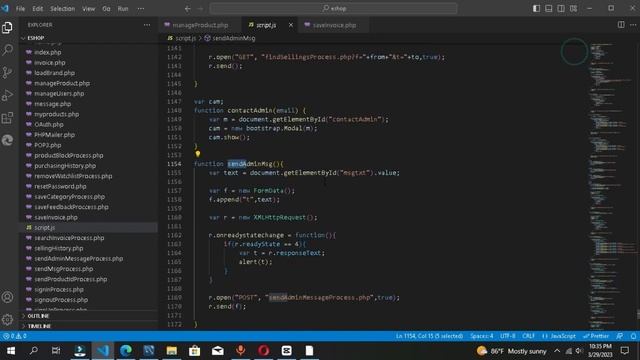Open Accounts menu in activity bar
Viewport: 640px width, 360px height.
(x=7, y=297)
